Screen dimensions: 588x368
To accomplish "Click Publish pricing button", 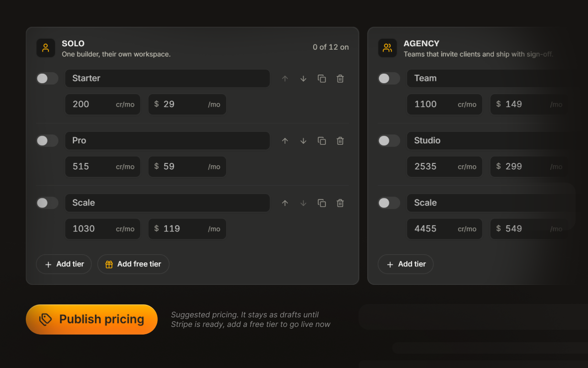I will 92,319.
